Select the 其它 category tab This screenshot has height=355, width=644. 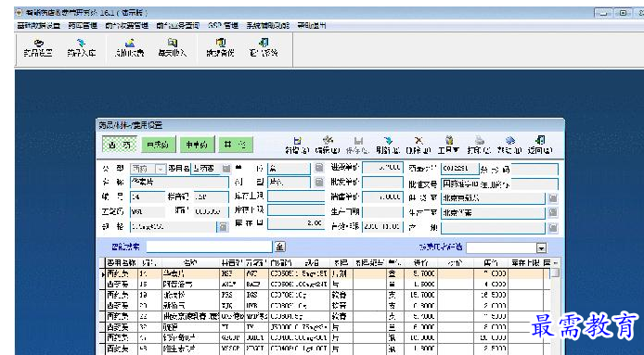pos(236,145)
